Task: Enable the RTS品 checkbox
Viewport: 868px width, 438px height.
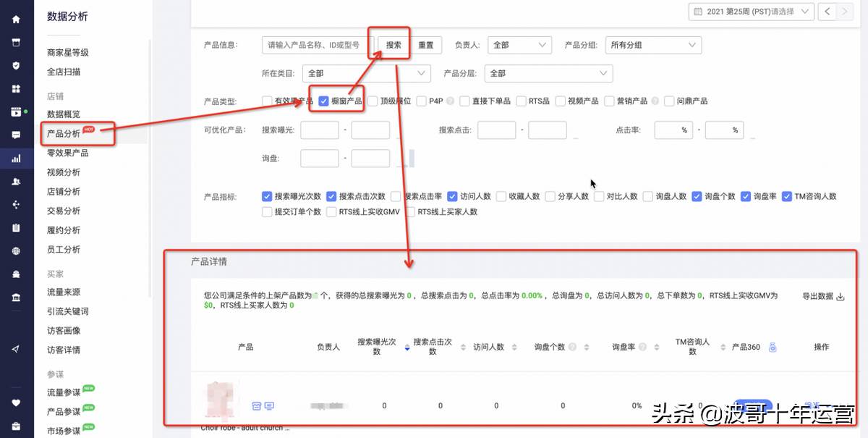Action: tap(521, 101)
